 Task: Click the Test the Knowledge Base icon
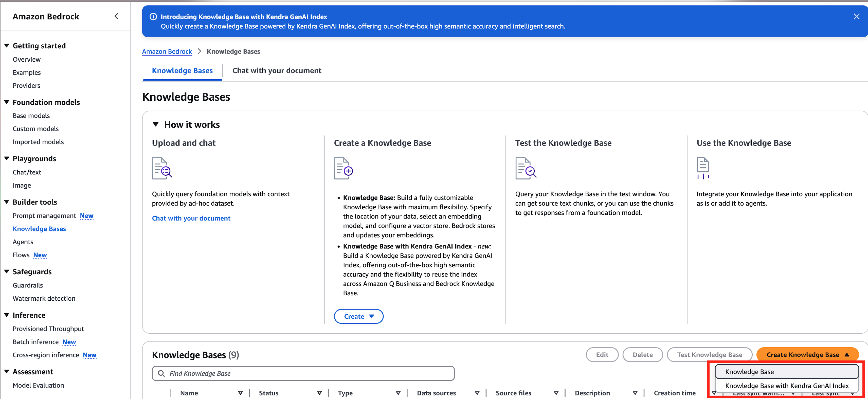525,168
